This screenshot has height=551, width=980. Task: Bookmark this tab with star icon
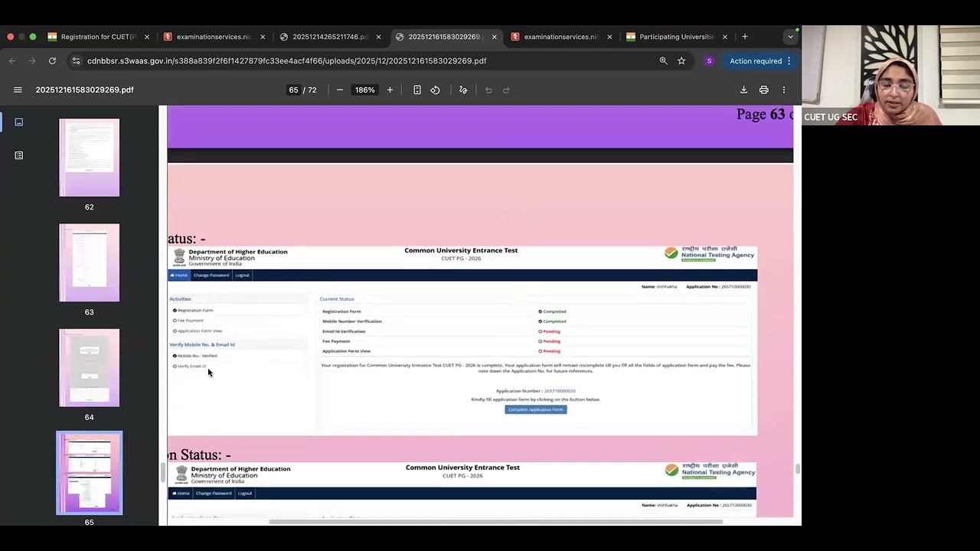coord(681,60)
